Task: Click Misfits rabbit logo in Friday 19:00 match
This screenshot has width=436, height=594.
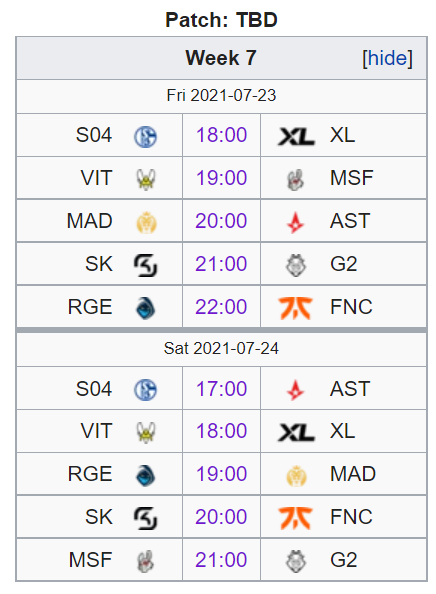Action: (296, 179)
